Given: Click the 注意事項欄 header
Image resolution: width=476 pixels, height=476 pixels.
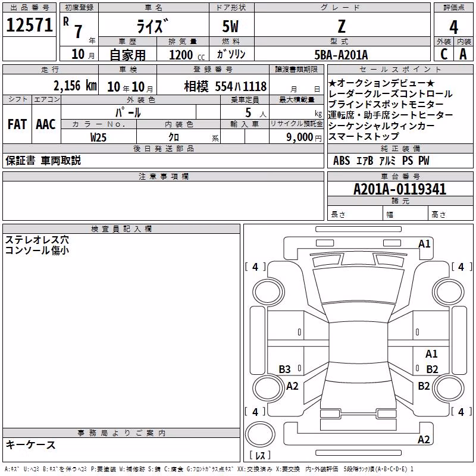Looking at the screenshot, I should click(164, 176).
